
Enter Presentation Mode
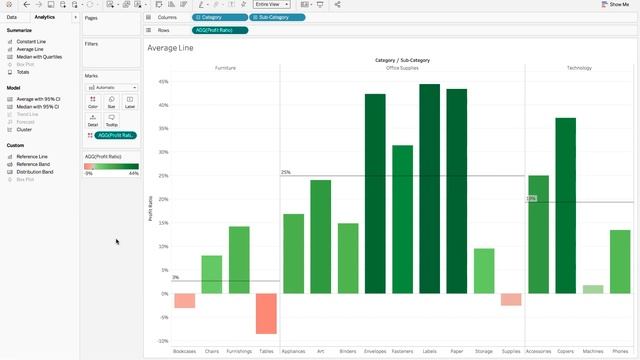click(320, 4)
